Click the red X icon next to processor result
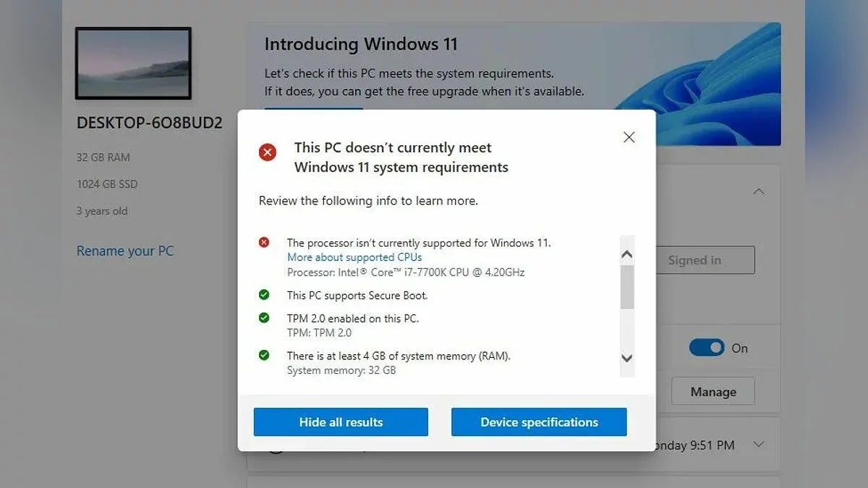Screen dimensions: 868x488 tap(264, 242)
